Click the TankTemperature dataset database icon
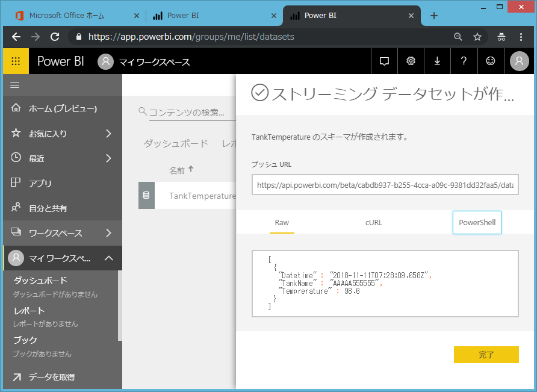Image resolution: width=537 pixels, height=392 pixels. 146,195
